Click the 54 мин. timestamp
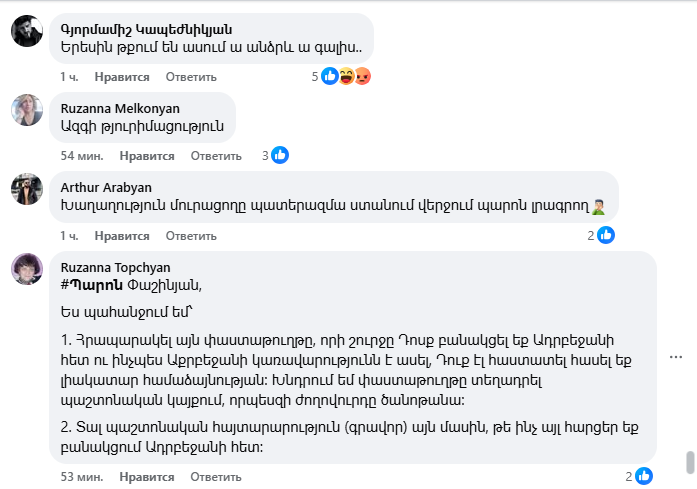This screenshot has height=489, width=697. coord(81,156)
